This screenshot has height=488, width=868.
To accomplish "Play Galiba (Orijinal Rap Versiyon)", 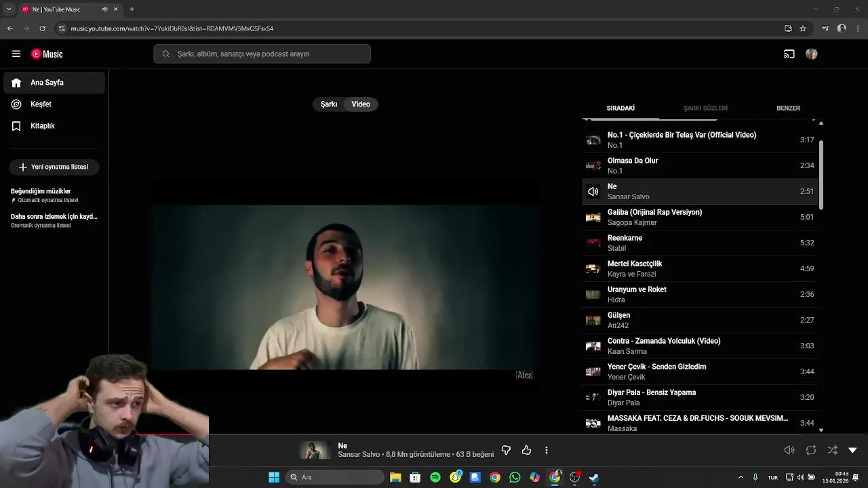I will (x=700, y=217).
